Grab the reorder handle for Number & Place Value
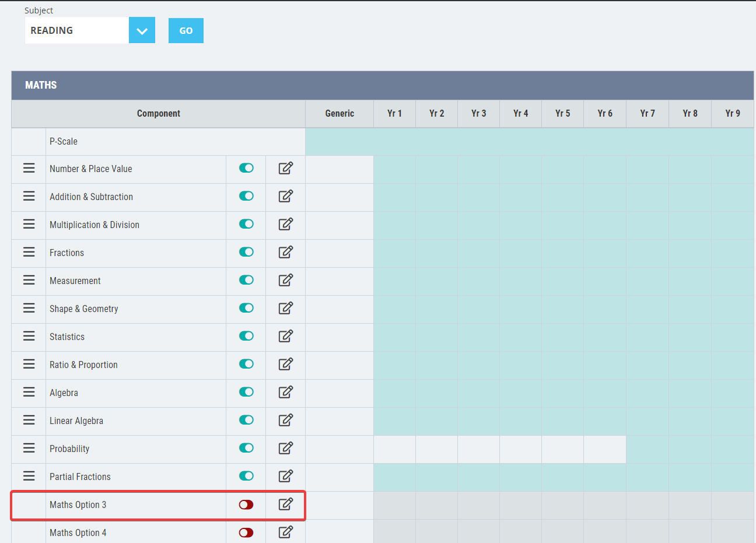The image size is (756, 543). click(29, 168)
